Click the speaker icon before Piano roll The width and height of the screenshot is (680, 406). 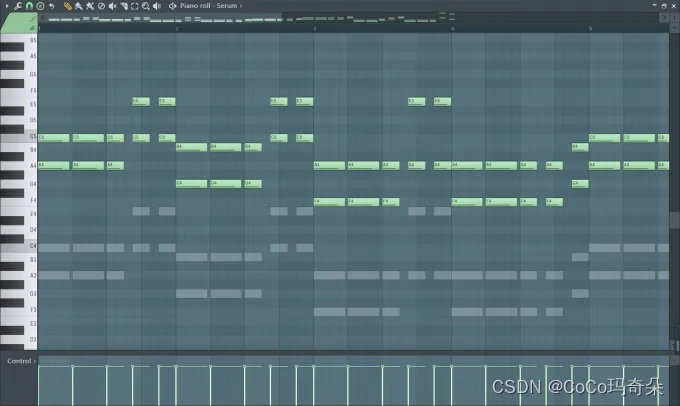pyautogui.click(x=173, y=6)
